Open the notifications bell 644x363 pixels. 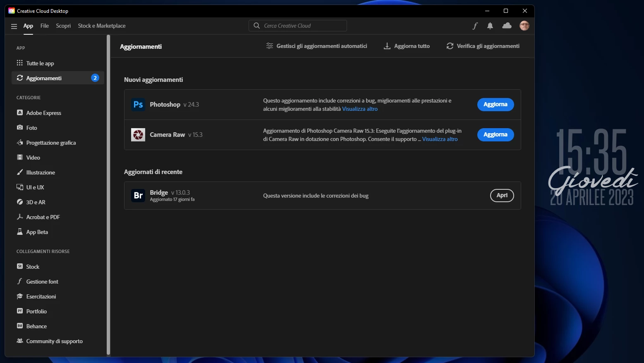pyautogui.click(x=490, y=26)
